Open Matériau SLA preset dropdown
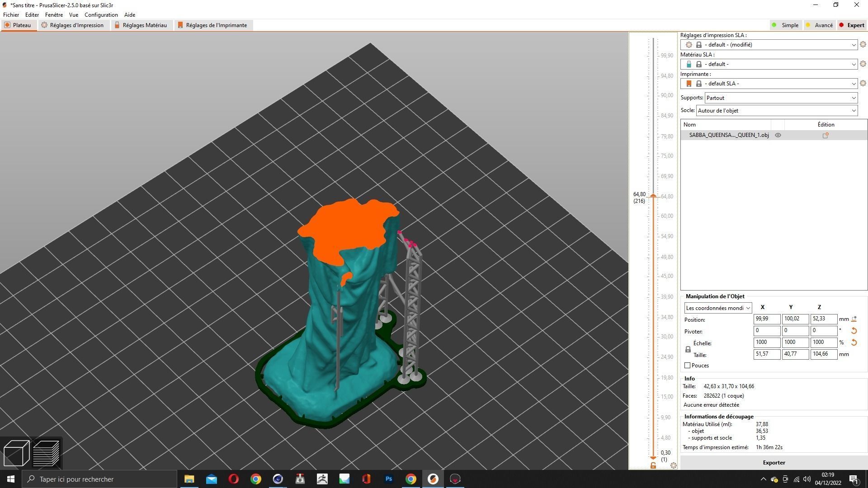The height and width of the screenshot is (488, 868). (769, 64)
